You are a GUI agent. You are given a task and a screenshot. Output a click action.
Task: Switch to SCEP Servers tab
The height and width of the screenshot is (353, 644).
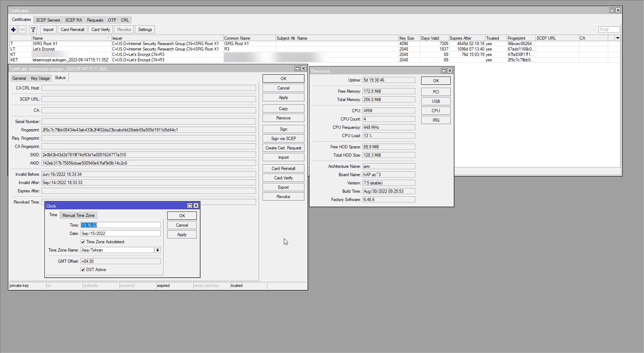click(48, 20)
